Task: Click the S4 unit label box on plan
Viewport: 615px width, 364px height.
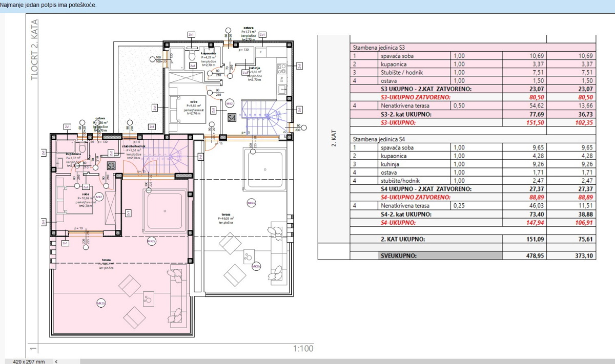Action: [x=232, y=117]
